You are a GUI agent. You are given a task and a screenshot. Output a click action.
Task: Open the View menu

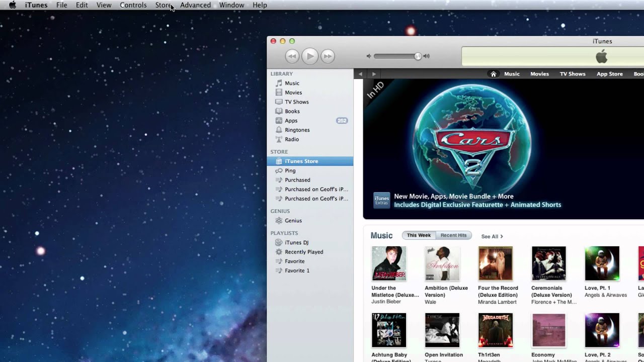[104, 5]
